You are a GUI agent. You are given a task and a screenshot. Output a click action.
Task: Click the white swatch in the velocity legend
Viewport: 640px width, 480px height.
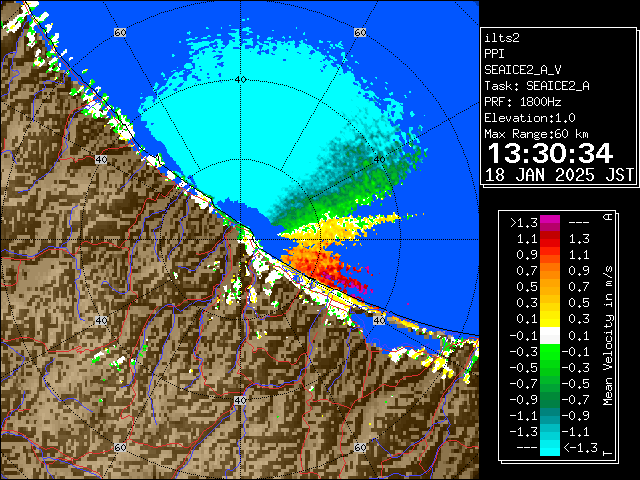pos(550,336)
